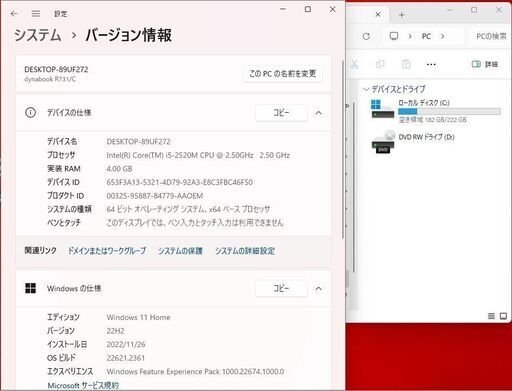The width and height of the screenshot is (512, 391).
Task: Refresh the Explorer PC view
Action: click(366, 36)
